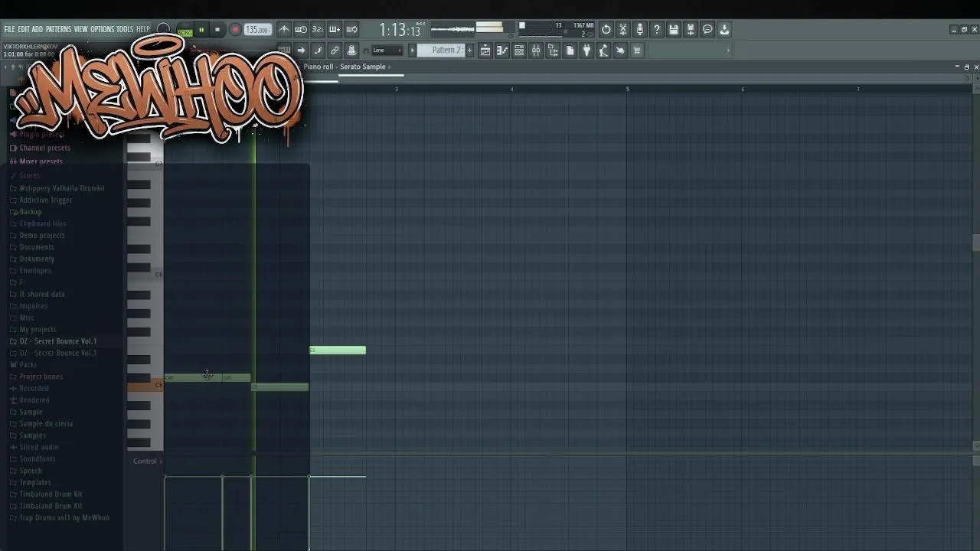This screenshot has width=980, height=551.
Task: Toggle overdub blend recording
Action: 335,30
